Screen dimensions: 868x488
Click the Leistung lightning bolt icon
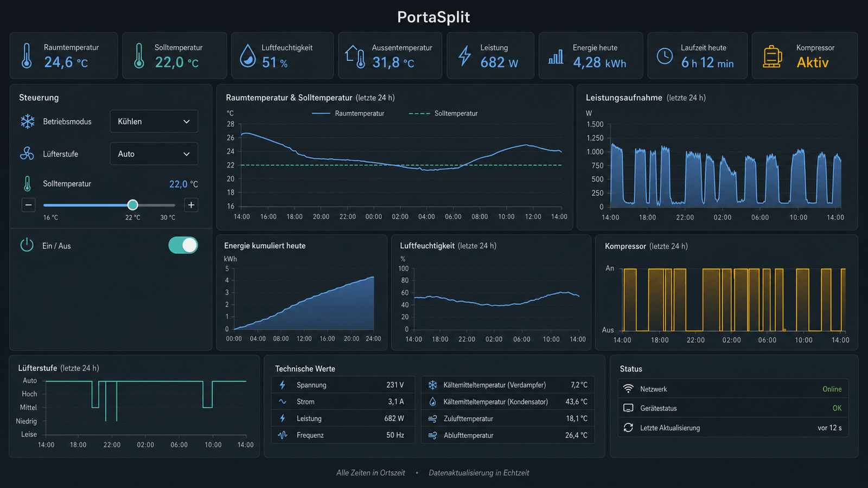(465, 56)
